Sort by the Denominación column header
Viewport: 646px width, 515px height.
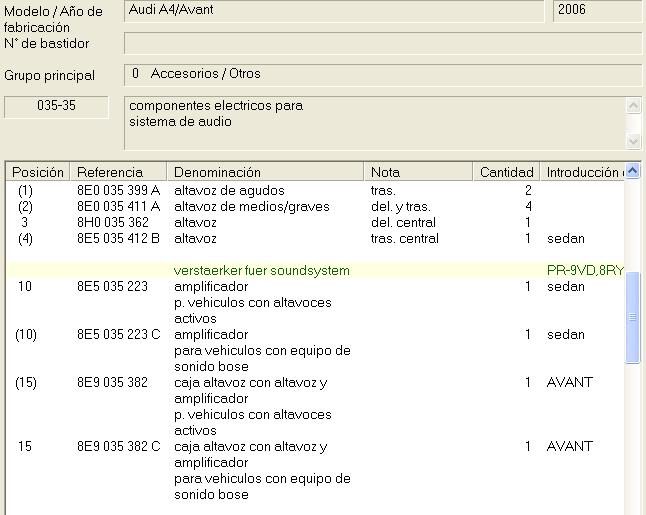click(x=217, y=172)
